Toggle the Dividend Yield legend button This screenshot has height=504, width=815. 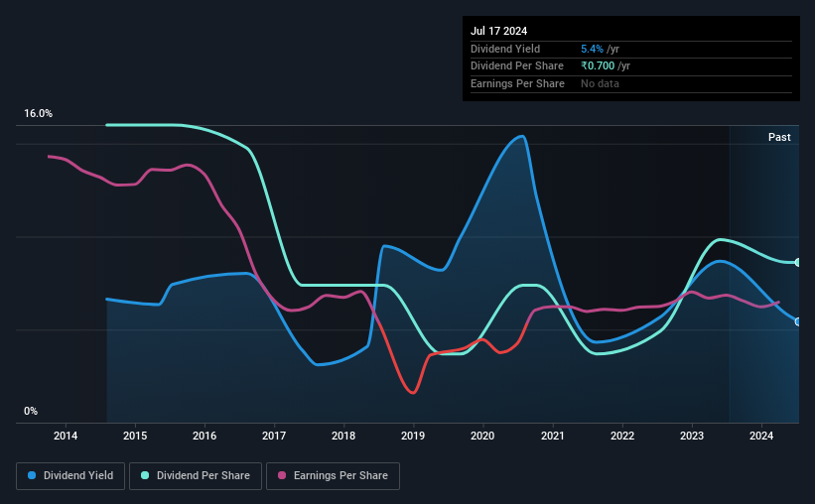pyautogui.click(x=70, y=476)
